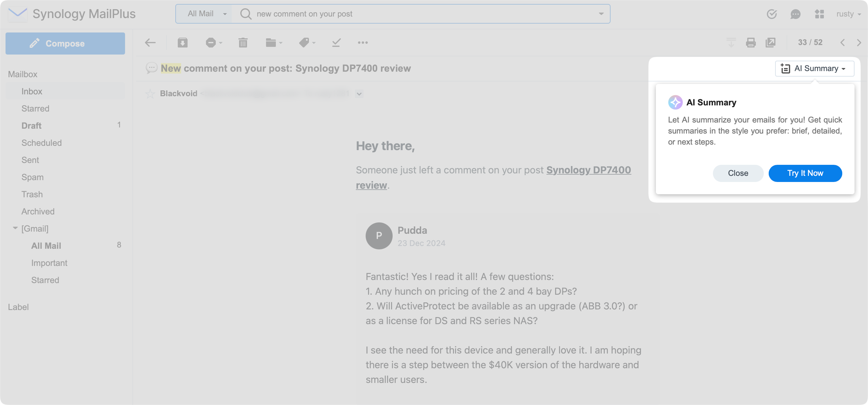
Task: Click the archive email toolbar icon
Action: 182,43
